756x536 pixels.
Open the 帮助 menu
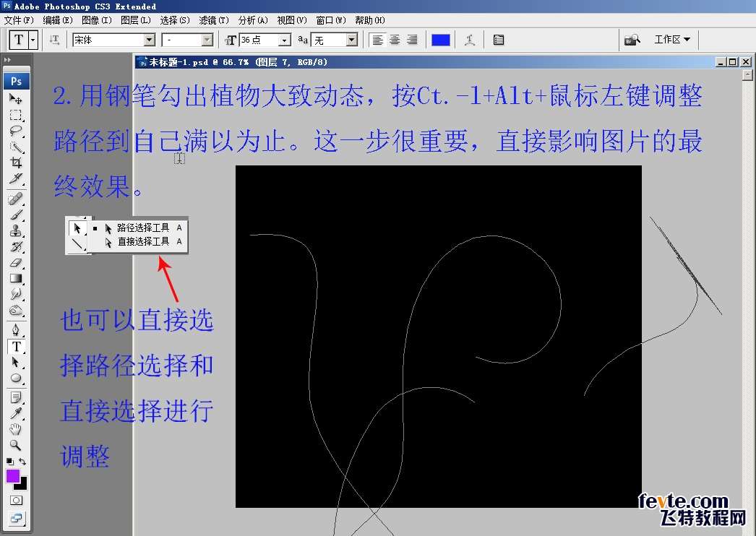[370, 20]
